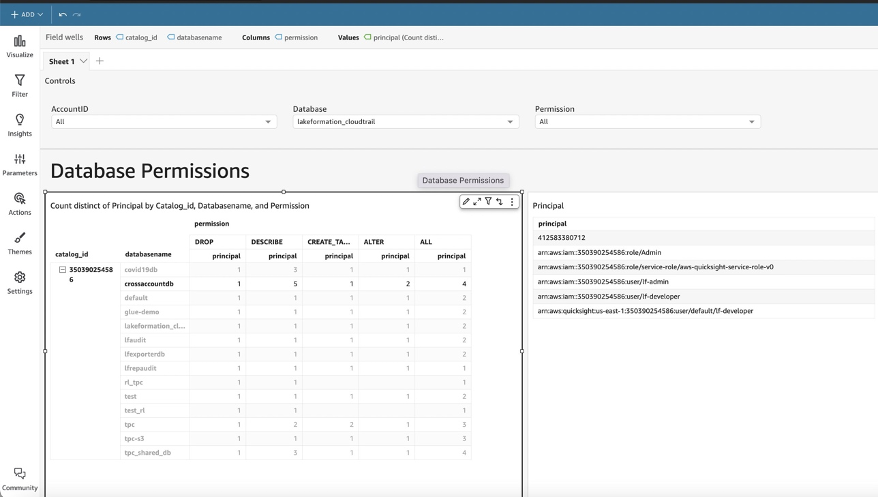Click the pencil format-visual icon
The height and width of the screenshot is (497, 879).
pyautogui.click(x=466, y=202)
